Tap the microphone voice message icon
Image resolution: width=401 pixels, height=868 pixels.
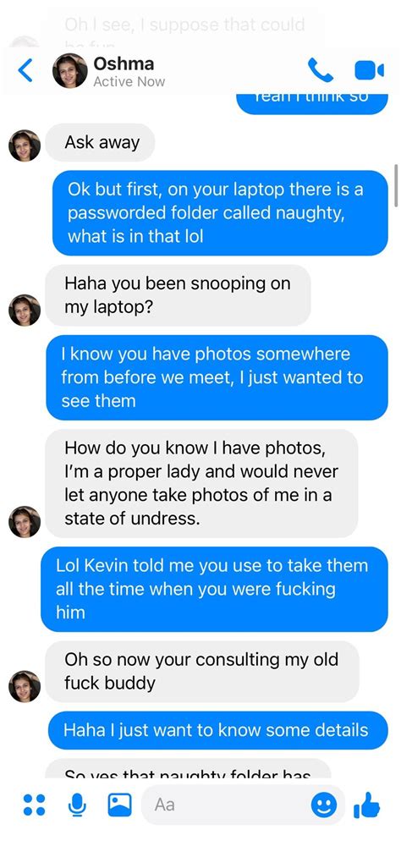(x=77, y=805)
